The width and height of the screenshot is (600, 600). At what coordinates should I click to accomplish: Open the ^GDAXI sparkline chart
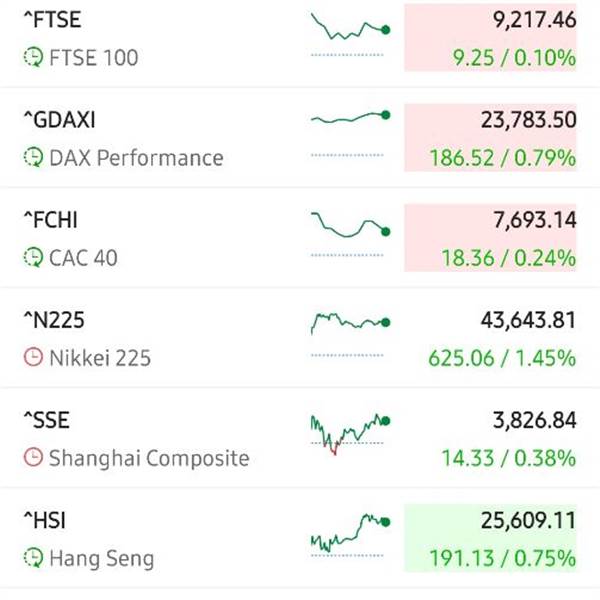tap(350, 134)
